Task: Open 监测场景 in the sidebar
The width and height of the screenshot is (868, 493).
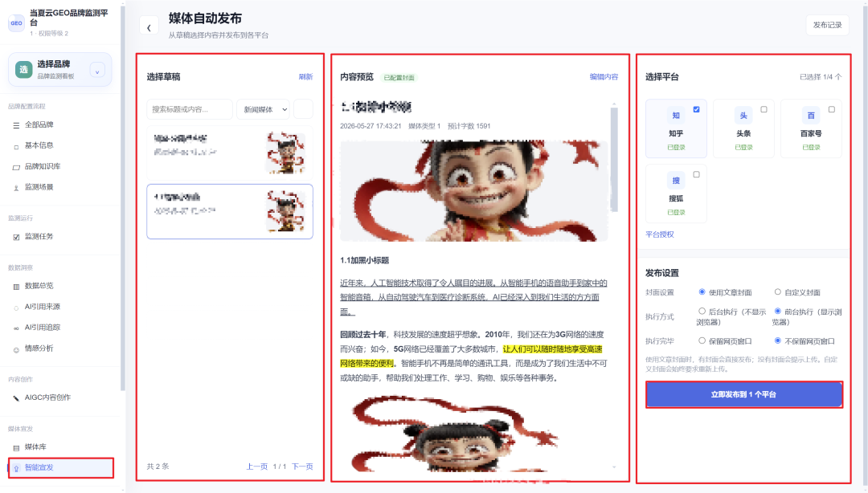Action: tap(39, 187)
